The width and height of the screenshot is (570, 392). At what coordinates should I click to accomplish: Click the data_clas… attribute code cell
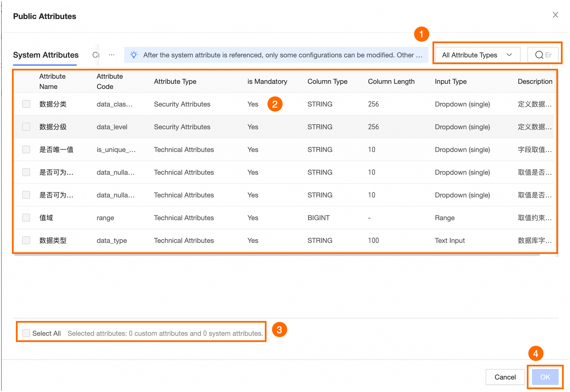click(115, 104)
